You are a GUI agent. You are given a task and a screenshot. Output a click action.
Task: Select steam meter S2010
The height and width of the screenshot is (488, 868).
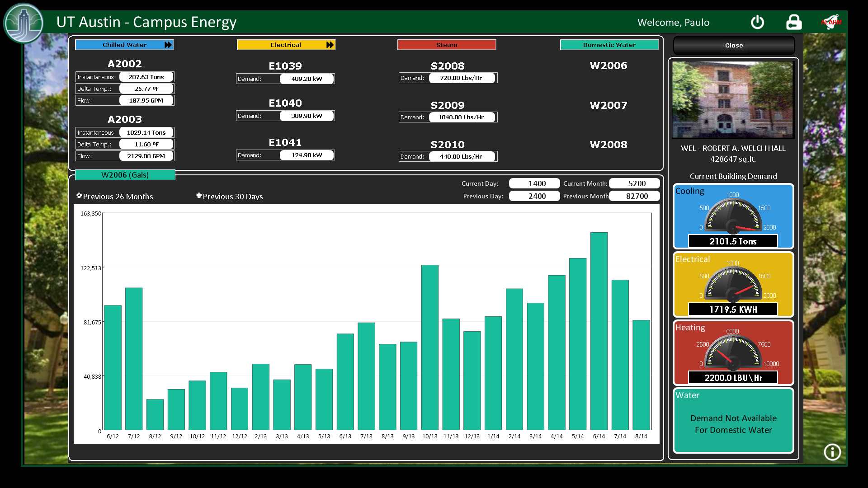(x=448, y=145)
